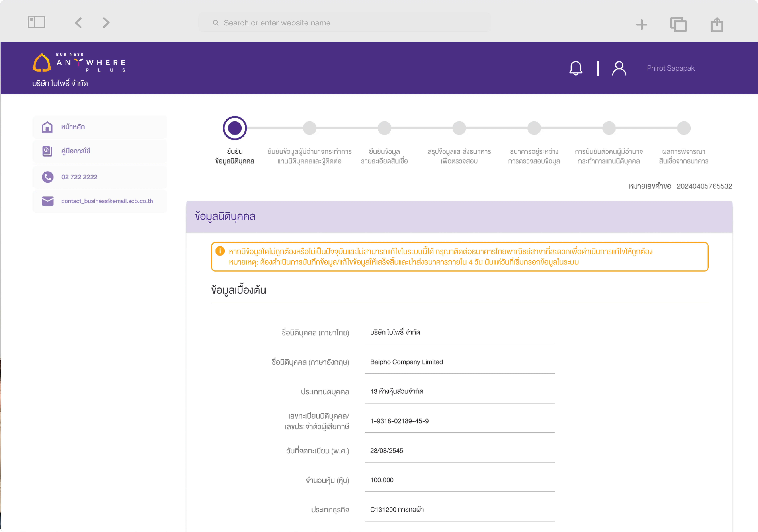Click the สรุปข้อมูลและส่งธนาคาร step label
This screenshot has width=758, height=532.
pyautogui.click(x=459, y=156)
